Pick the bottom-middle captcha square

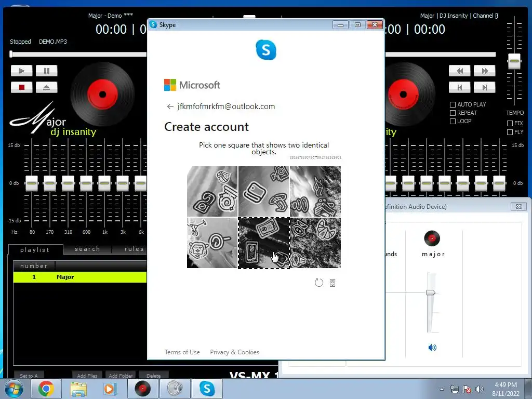[263, 243]
